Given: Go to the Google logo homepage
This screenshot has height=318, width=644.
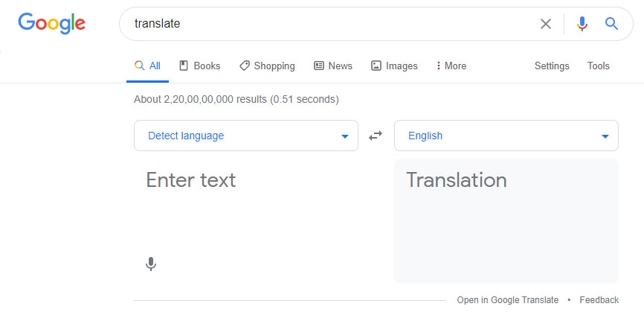Looking at the screenshot, I should (x=52, y=23).
